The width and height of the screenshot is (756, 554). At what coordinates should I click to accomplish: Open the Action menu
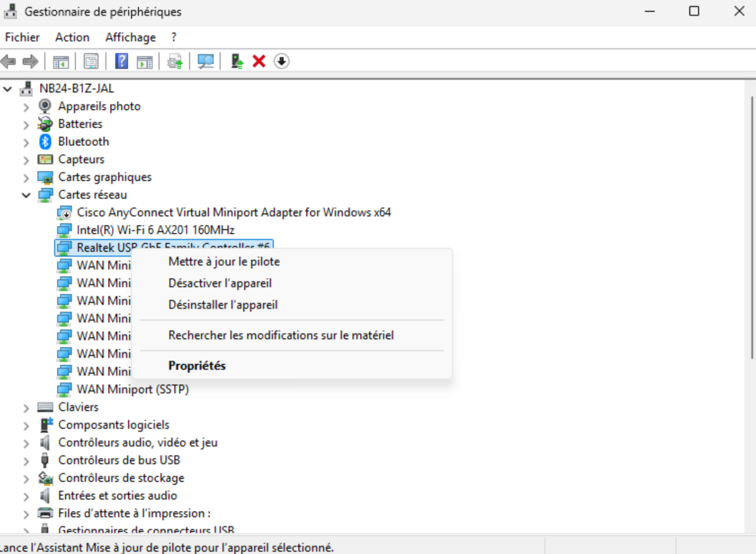(x=72, y=37)
